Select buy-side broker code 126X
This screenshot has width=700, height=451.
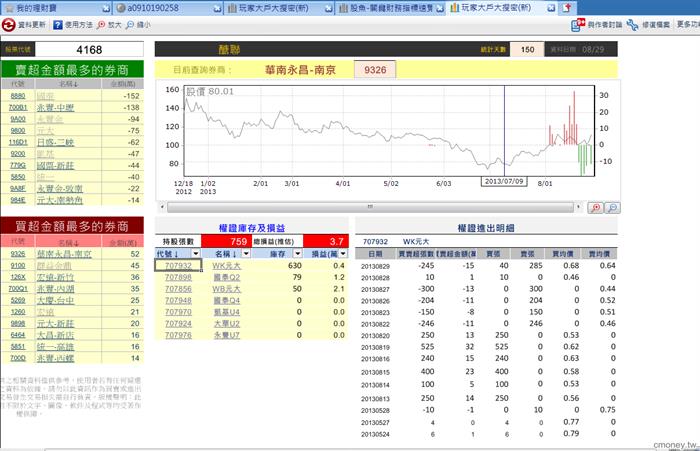point(18,277)
